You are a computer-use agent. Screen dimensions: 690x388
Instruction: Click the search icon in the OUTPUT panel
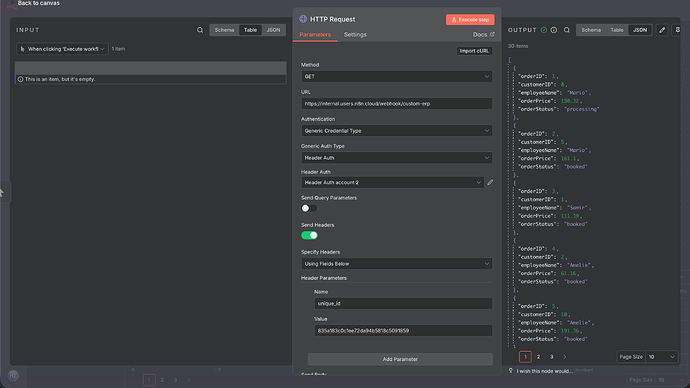(567, 30)
